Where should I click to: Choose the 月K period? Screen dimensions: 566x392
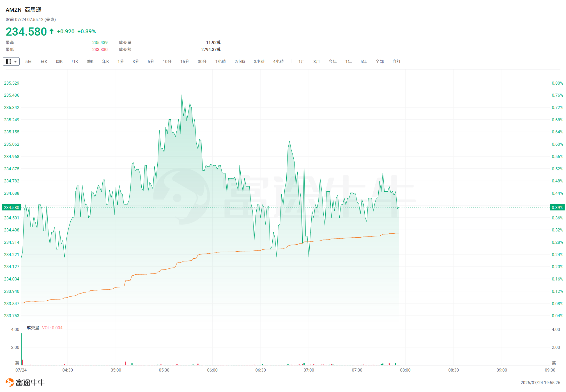pyautogui.click(x=75, y=61)
